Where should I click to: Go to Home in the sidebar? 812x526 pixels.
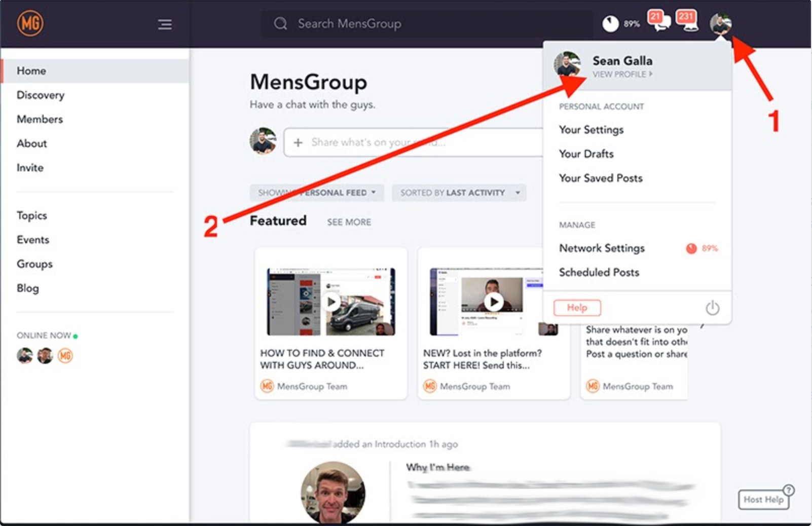point(95,71)
